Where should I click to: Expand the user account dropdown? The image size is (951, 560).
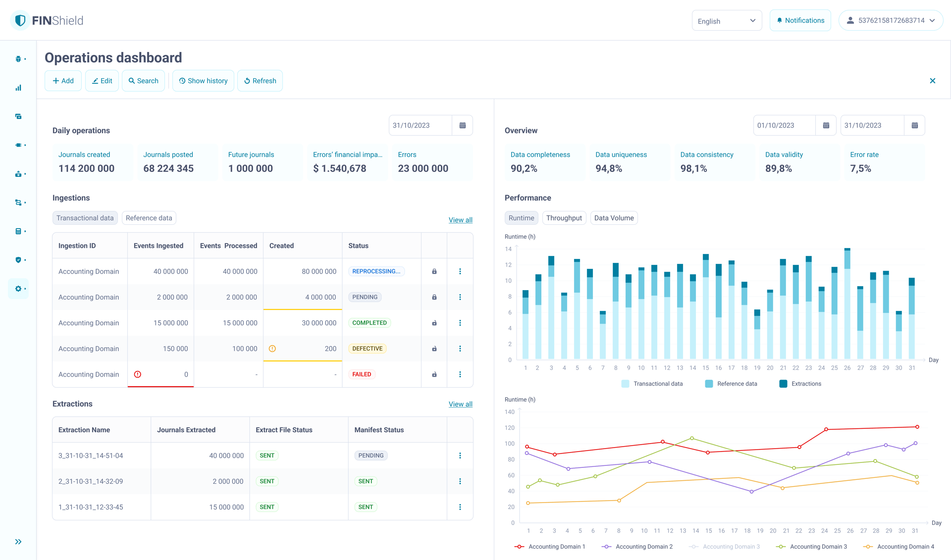coord(891,20)
